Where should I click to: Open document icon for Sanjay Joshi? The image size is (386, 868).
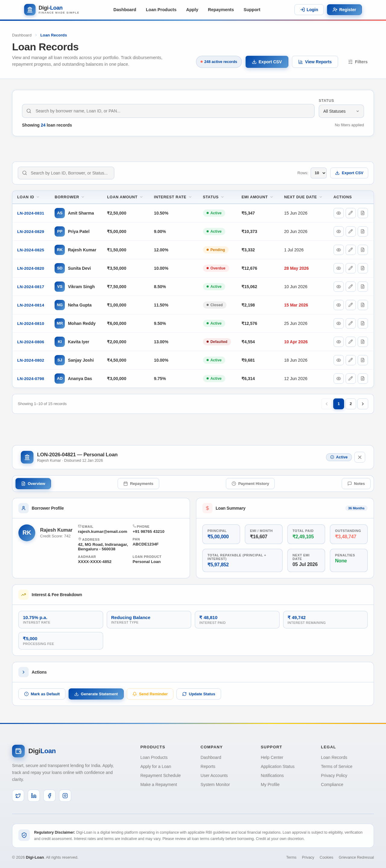pyautogui.click(x=363, y=360)
